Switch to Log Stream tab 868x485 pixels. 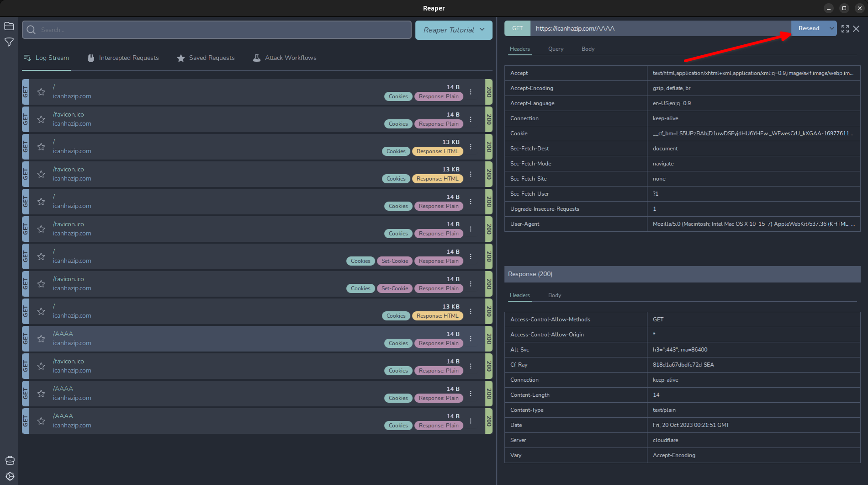pos(46,58)
